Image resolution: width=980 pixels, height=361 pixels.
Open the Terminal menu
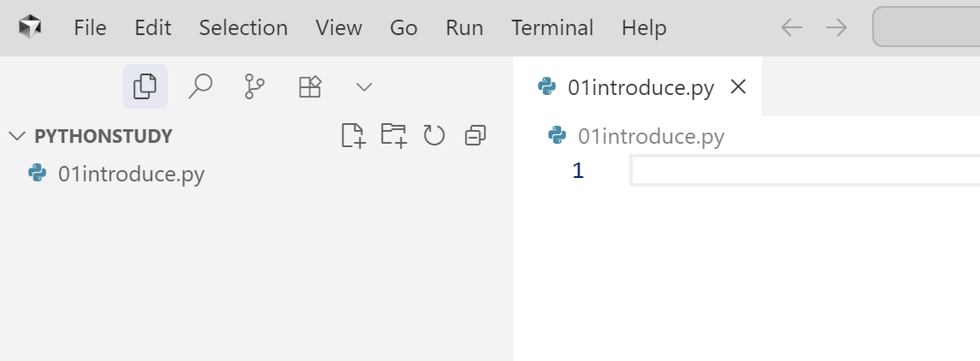pos(552,27)
